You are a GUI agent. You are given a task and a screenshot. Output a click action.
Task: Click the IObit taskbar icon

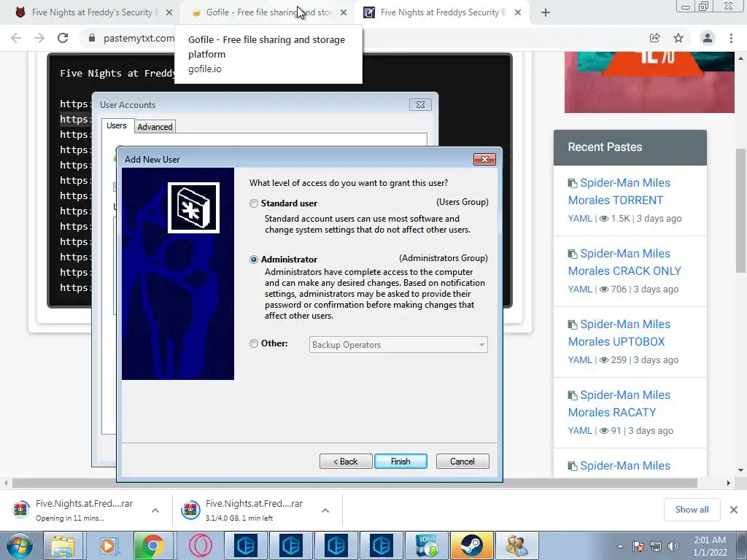(427, 545)
